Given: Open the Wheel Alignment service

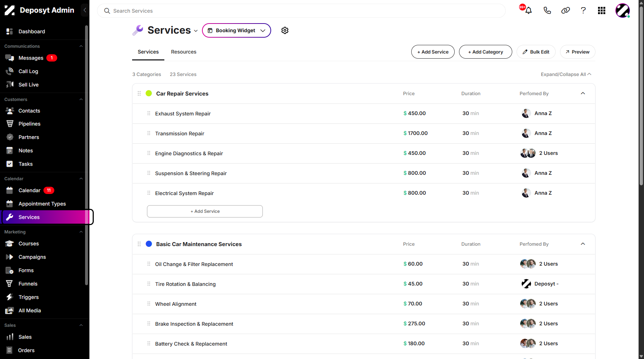Looking at the screenshot, I should coord(363,304).
